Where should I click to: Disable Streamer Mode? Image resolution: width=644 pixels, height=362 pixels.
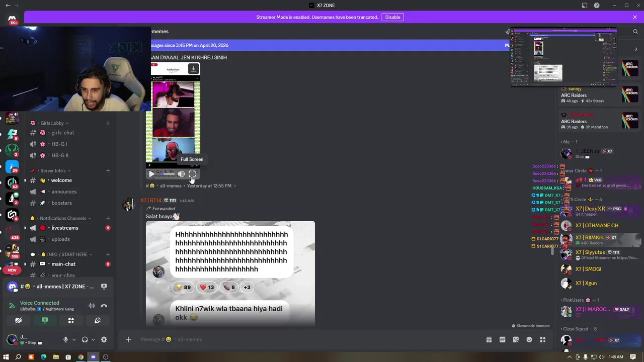pyautogui.click(x=392, y=17)
